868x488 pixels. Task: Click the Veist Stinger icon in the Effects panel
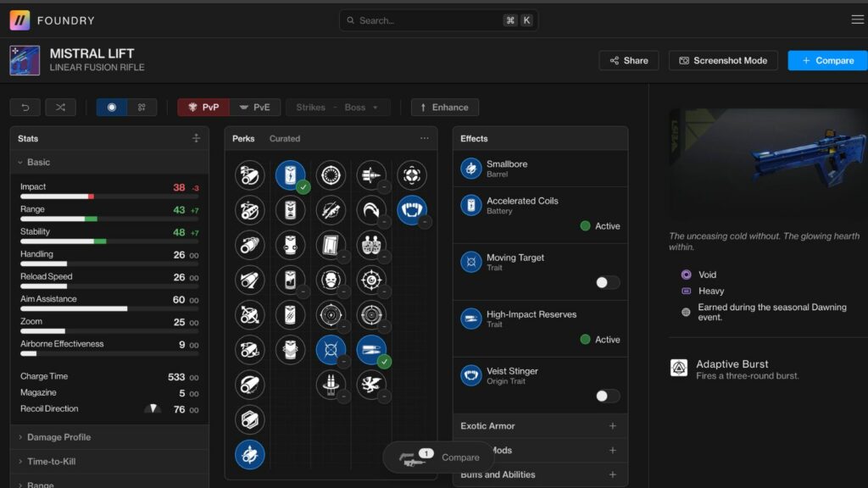471,375
